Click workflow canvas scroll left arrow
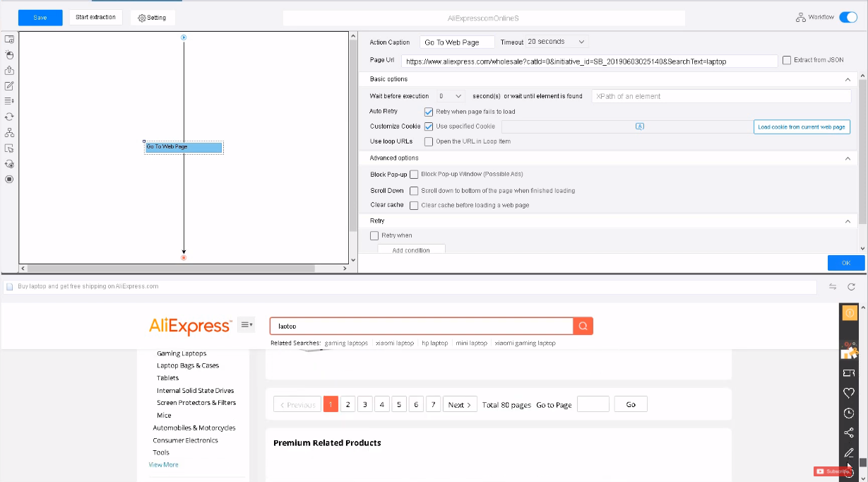 click(x=23, y=269)
